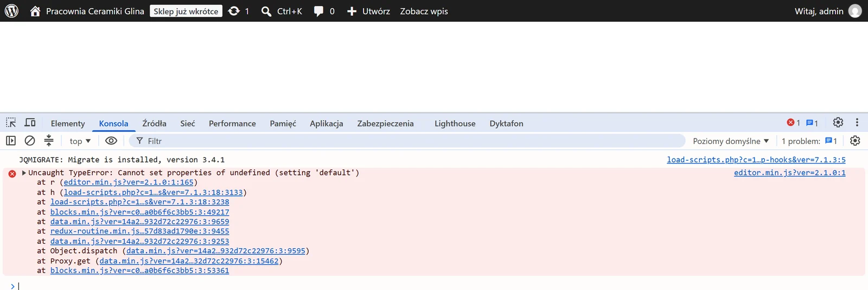Open the DevTools three-dot more options menu

tap(857, 123)
